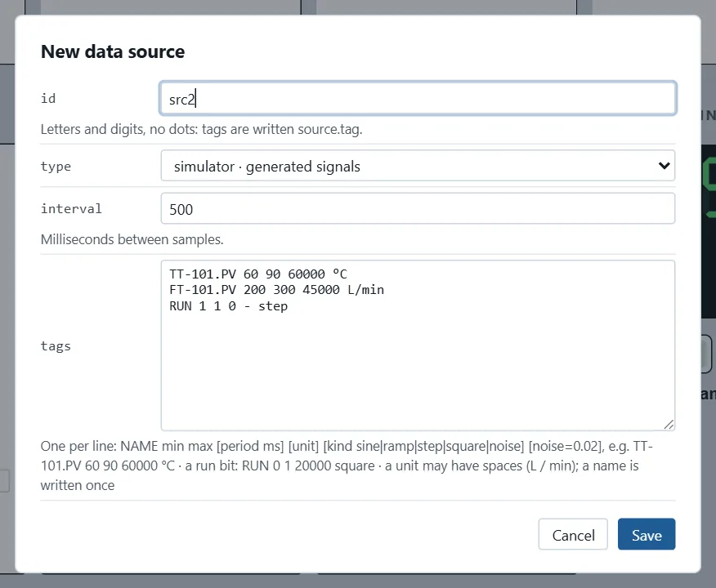Click the 'One per line: NAME min max' help text
716x588 pixels.
click(347, 465)
